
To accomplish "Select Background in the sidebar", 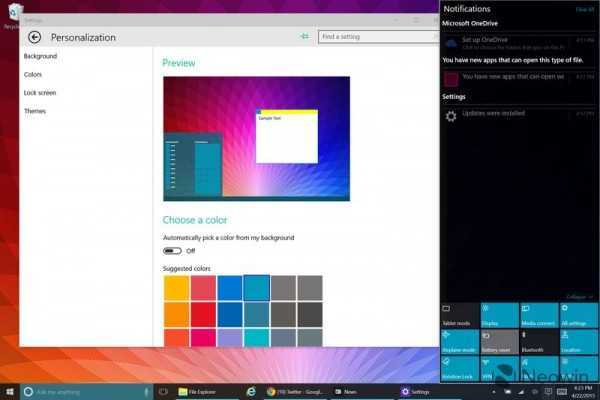I will [40, 56].
